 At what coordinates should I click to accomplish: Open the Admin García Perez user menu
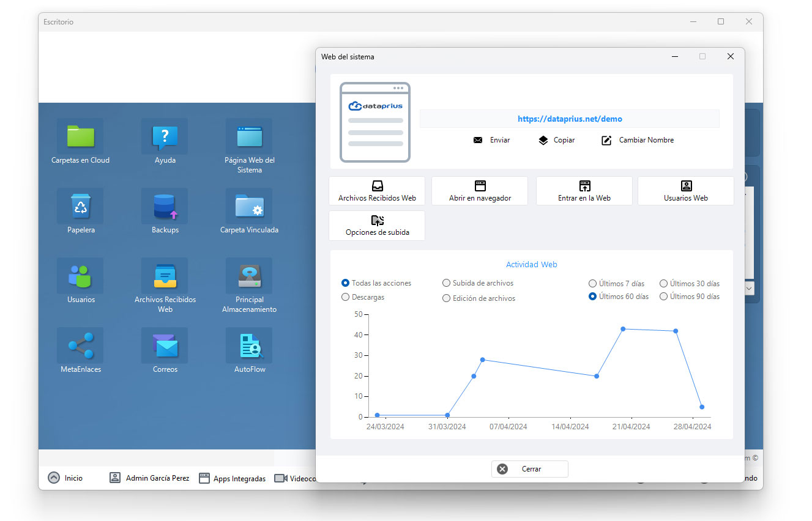tap(149, 478)
